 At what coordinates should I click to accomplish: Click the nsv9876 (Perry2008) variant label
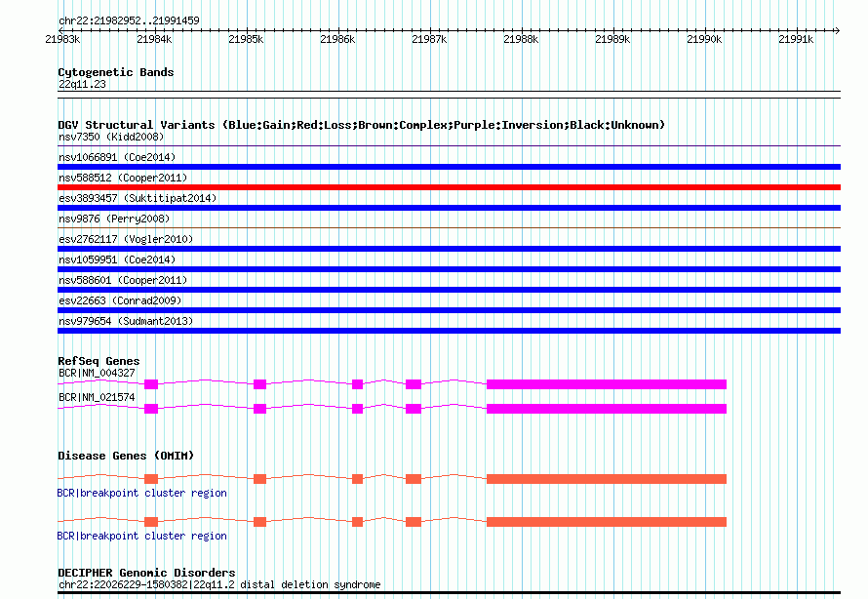coord(114,219)
